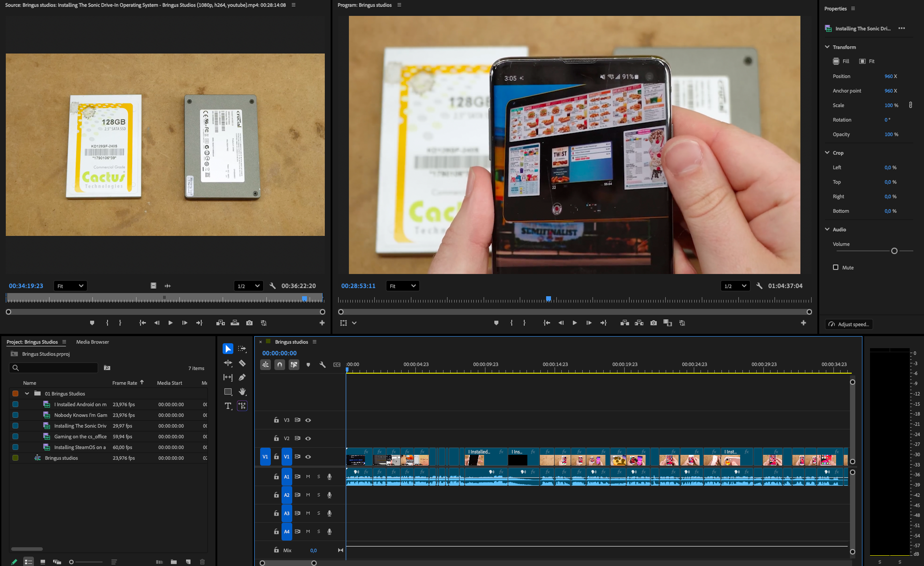Toggle Snap in Timeline magnet icon

[280, 365]
